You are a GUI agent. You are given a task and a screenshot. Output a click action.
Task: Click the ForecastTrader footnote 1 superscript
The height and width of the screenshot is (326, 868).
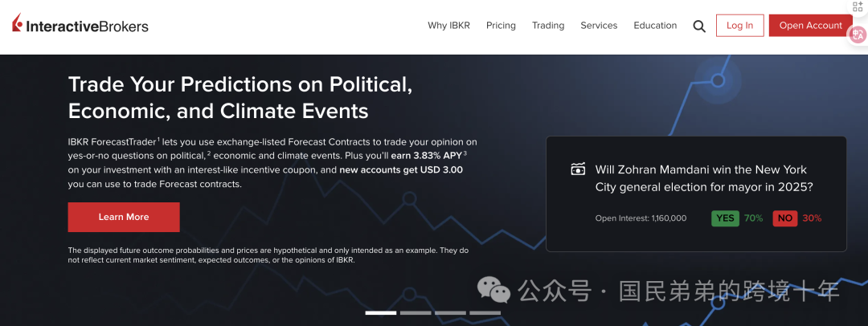click(x=158, y=139)
